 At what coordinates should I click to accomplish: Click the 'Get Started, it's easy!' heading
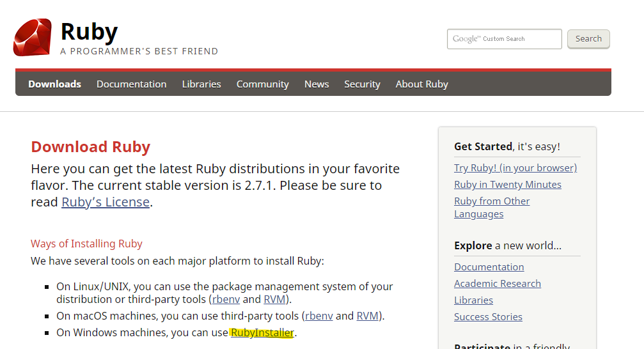507,146
